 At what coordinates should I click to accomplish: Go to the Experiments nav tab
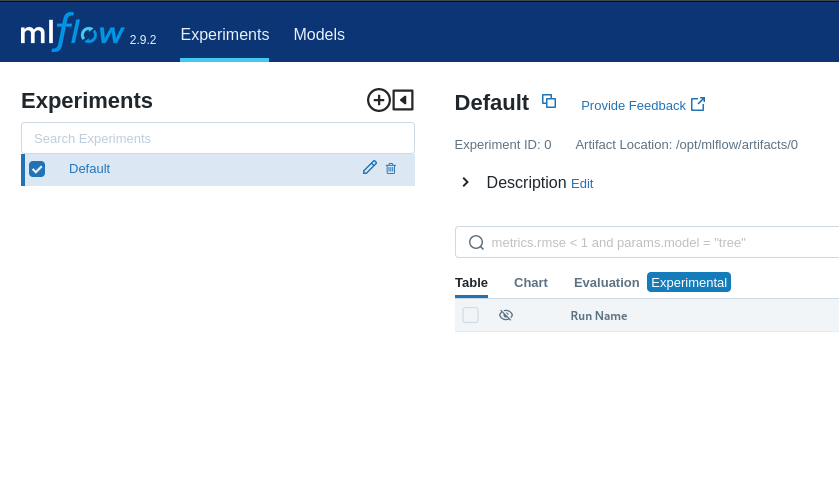tap(224, 34)
